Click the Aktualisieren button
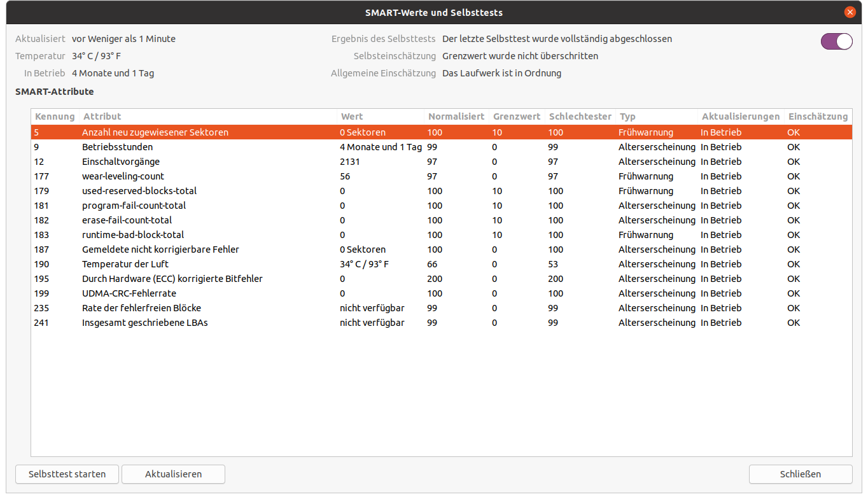 tap(173, 474)
